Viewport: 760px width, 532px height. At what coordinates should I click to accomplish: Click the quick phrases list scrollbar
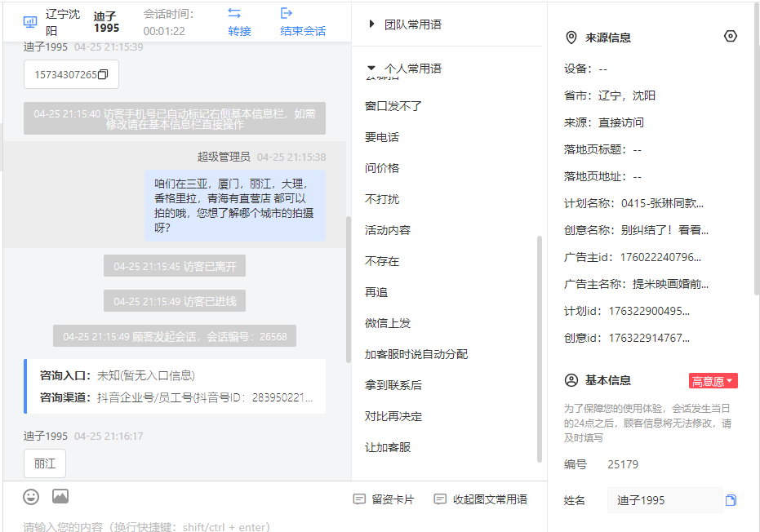[x=540, y=349]
